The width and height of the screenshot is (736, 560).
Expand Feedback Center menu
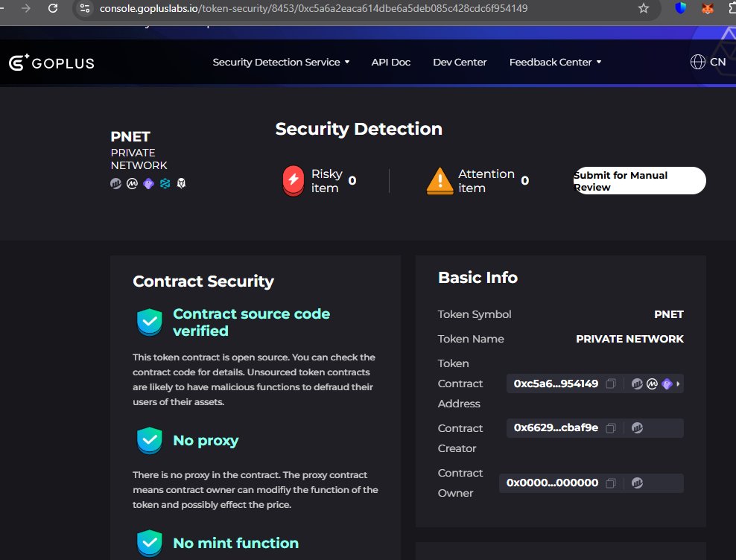point(555,62)
